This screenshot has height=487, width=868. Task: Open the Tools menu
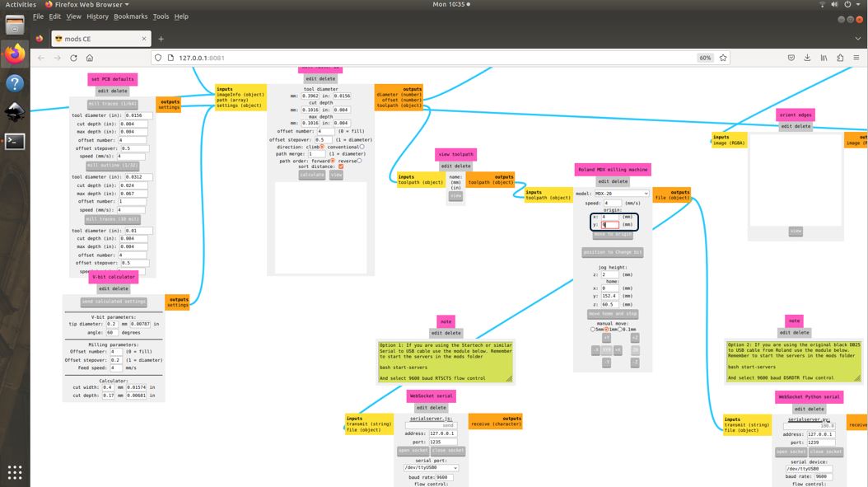pos(161,16)
